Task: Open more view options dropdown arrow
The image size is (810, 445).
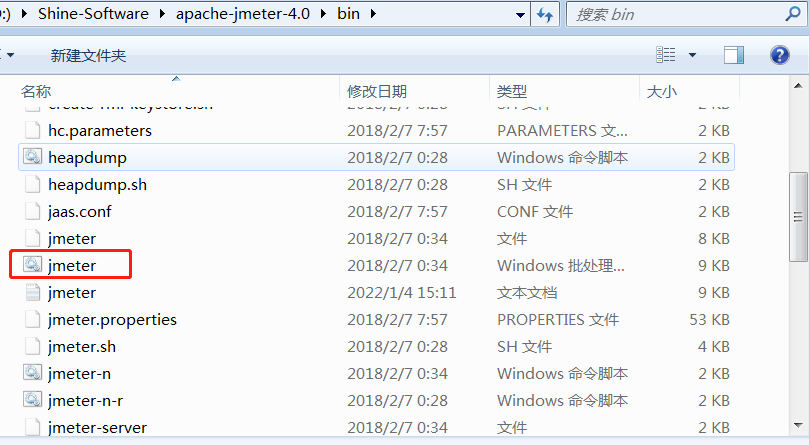Action: tap(692, 55)
